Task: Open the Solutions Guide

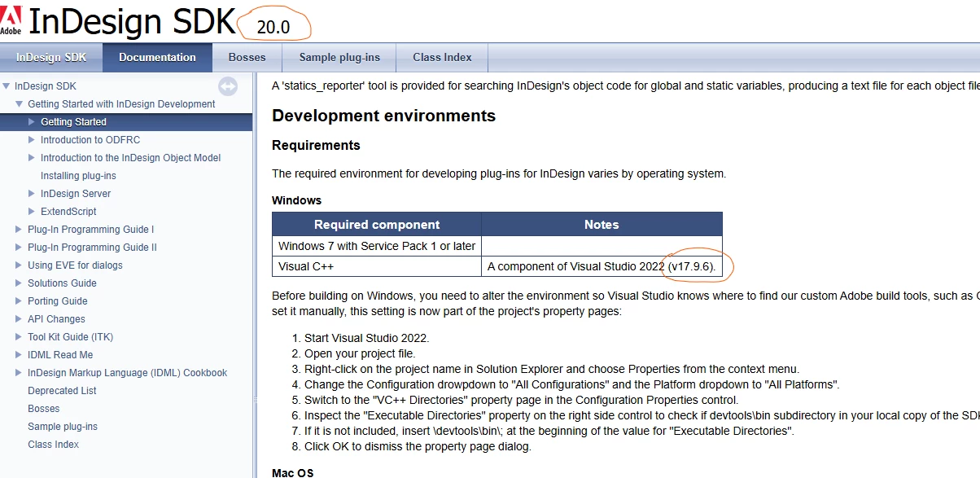Action: tap(62, 283)
